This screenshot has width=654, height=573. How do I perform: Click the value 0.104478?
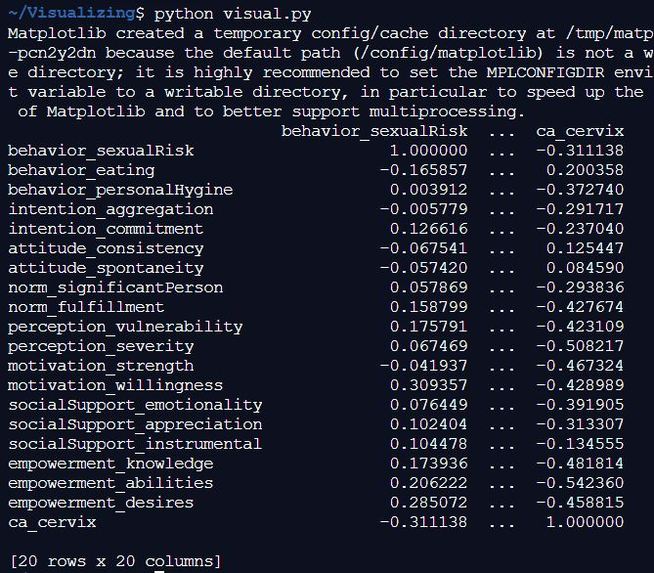tap(428, 444)
